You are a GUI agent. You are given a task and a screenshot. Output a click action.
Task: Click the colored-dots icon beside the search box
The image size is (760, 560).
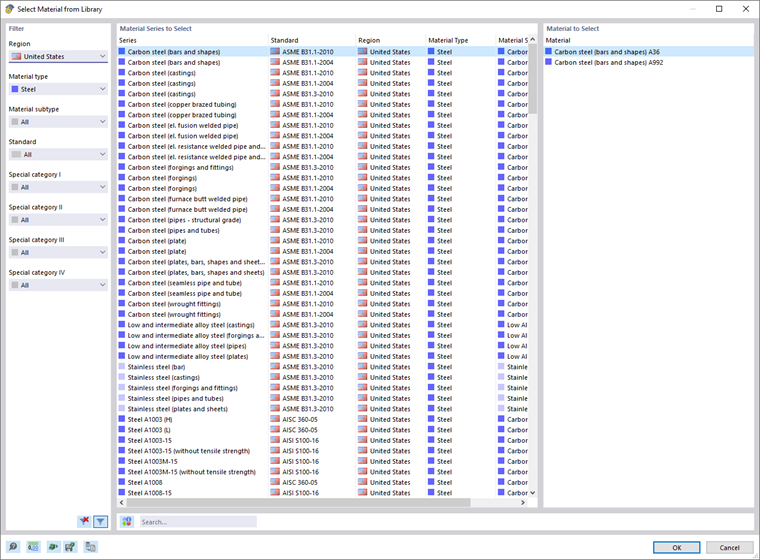(x=127, y=522)
